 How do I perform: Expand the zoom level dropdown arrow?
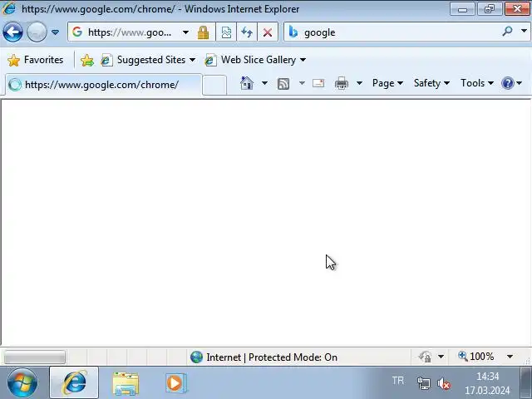tap(510, 357)
